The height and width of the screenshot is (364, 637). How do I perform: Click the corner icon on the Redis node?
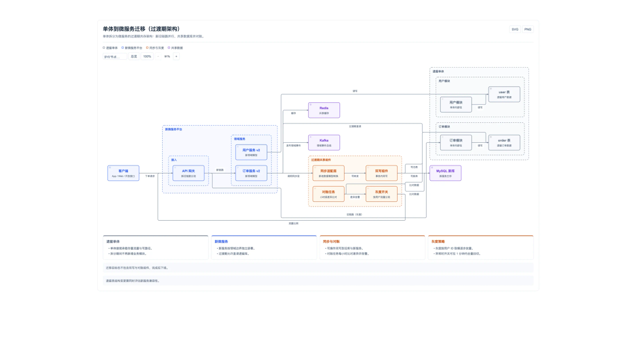pyautogui.click(x=311, y=105)
